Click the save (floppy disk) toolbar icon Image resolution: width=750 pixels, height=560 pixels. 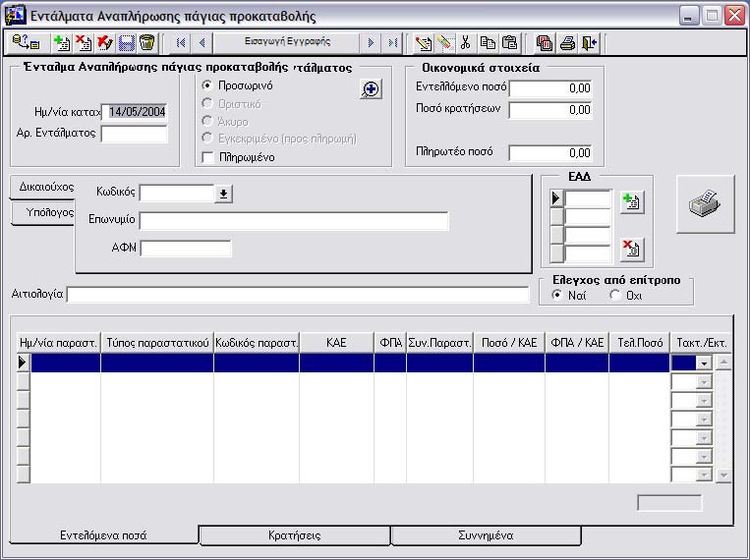(126, 42)
